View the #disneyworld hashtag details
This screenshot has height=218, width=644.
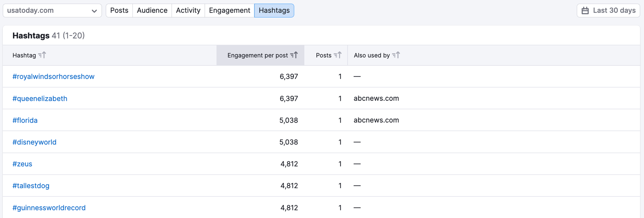tap(35, 142)
